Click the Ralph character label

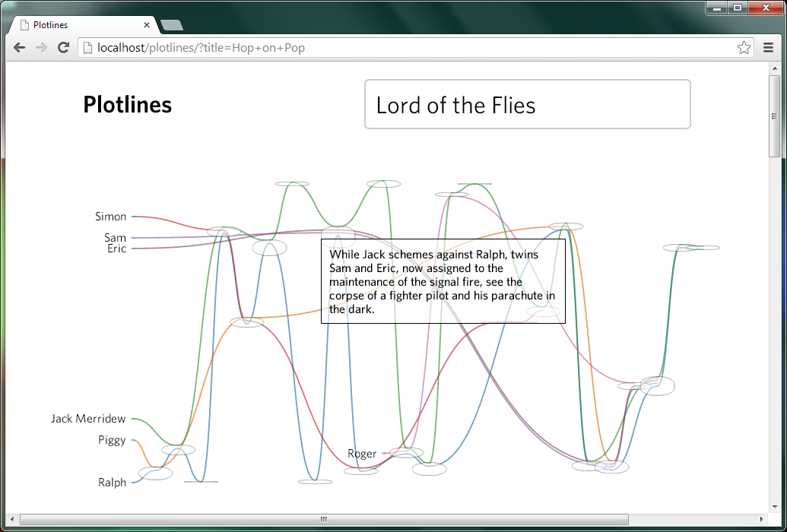[112, 483]
